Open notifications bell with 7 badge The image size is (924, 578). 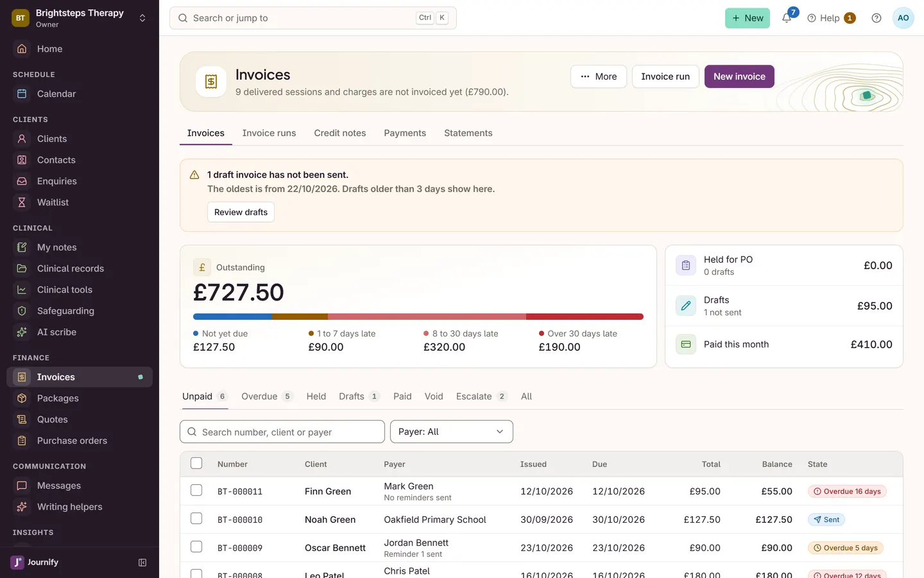(x=787, y=18)
